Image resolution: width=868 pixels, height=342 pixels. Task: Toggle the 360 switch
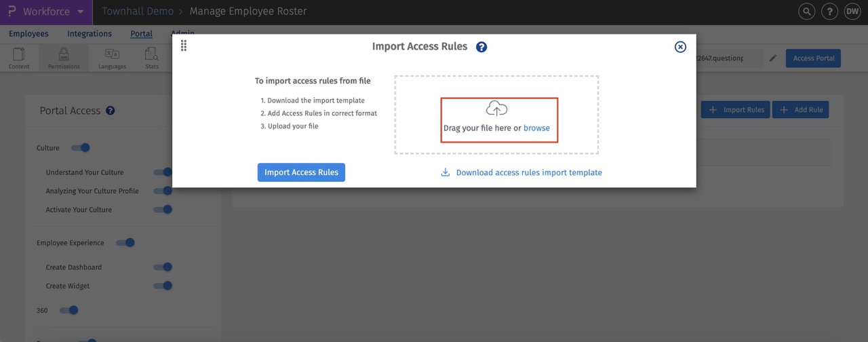pos(69,310)
